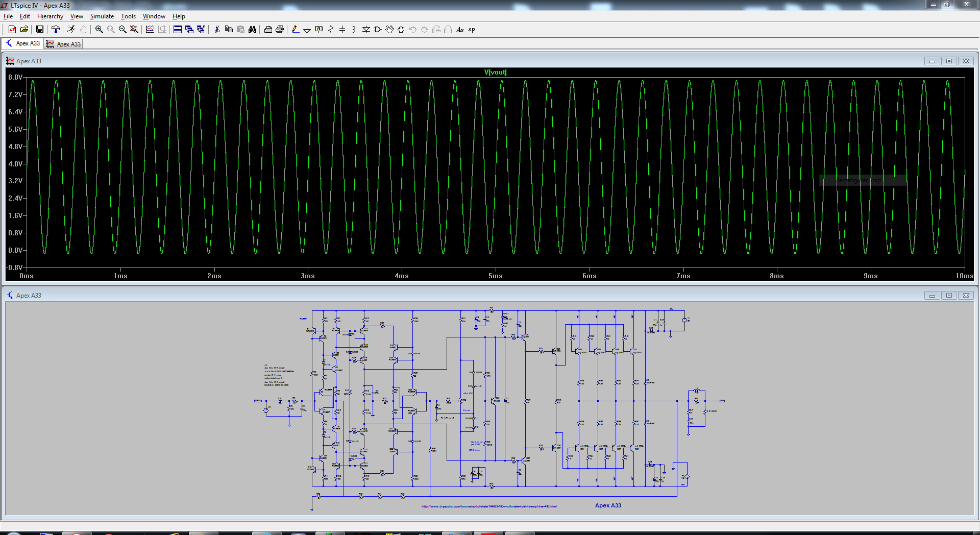Paste with the toolbar clipboard icon
Viewport: 980px width, 535px height.
(240, 30)
